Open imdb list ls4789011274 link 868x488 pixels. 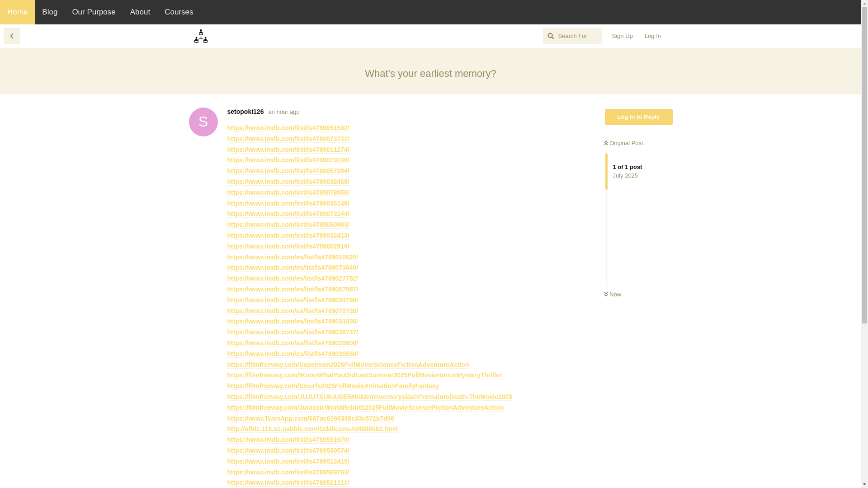(x=288, y=150)
